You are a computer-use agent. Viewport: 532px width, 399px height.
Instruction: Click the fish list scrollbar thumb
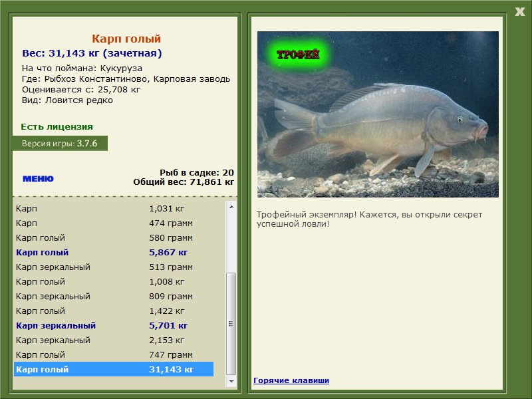coord(231,324)
